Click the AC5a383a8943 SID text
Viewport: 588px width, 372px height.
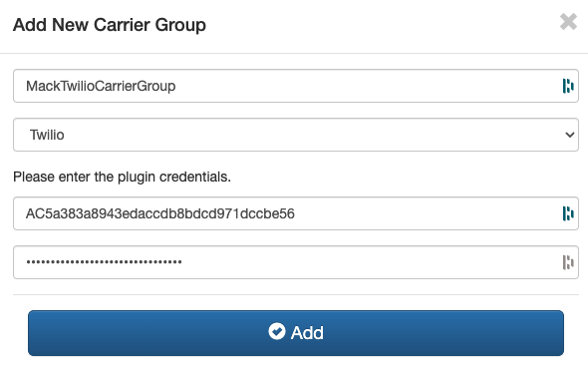(160, 213)
